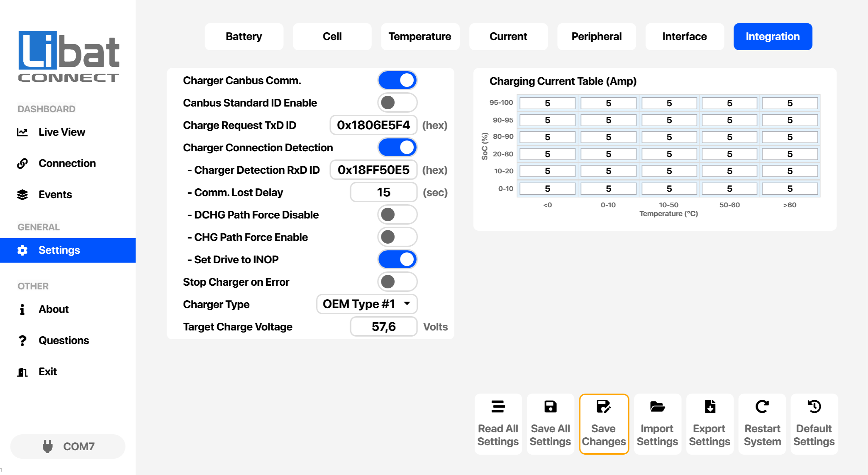Toggle CHG Path Force Enable
Screen dimensions: 868x475
[397, 237]
